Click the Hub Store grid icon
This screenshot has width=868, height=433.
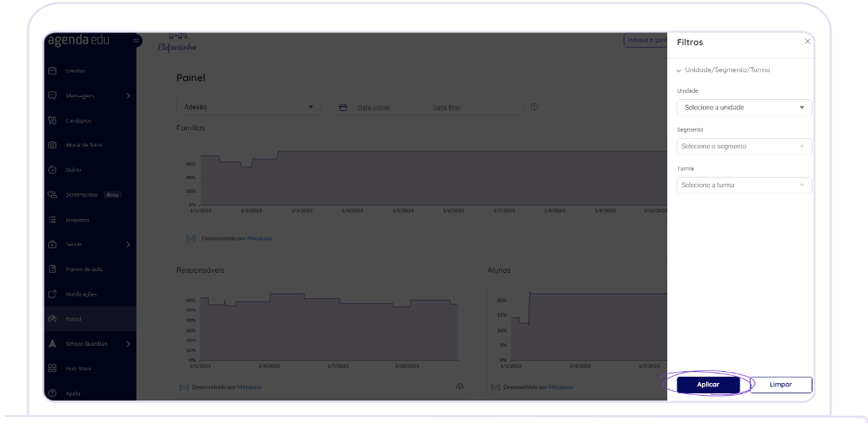coord(52,369)
